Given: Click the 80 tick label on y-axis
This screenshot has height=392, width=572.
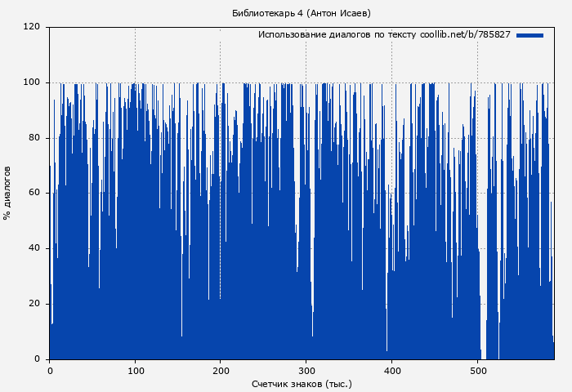Looking at the screenshot, I should tap(34, 138).
